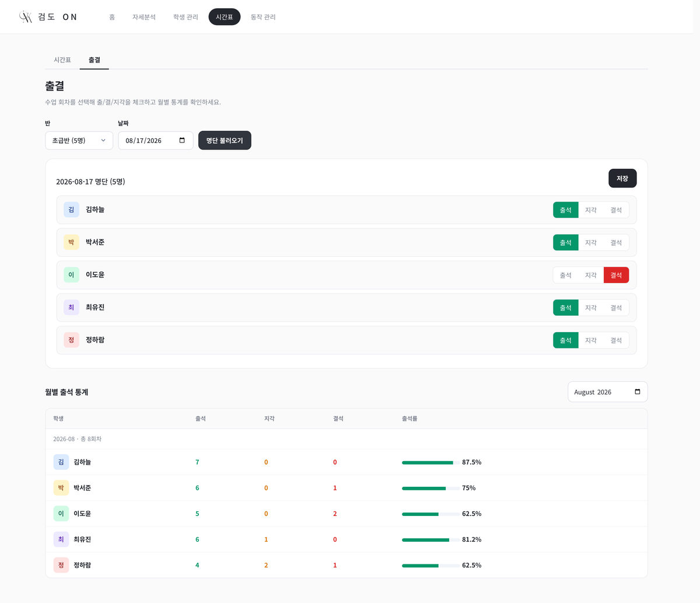Mark 정하람 as 결석
Viewport: 700px width, 603px height.
click(x=616, y=340)
